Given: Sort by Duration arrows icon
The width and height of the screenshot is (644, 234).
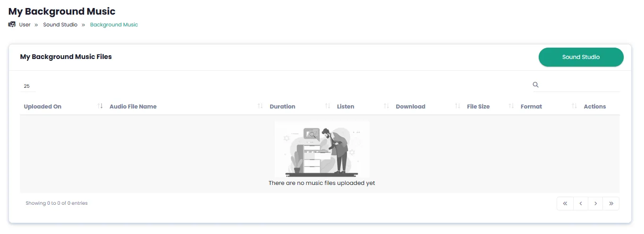Looking at the screenshot, I should click(328, 106).
